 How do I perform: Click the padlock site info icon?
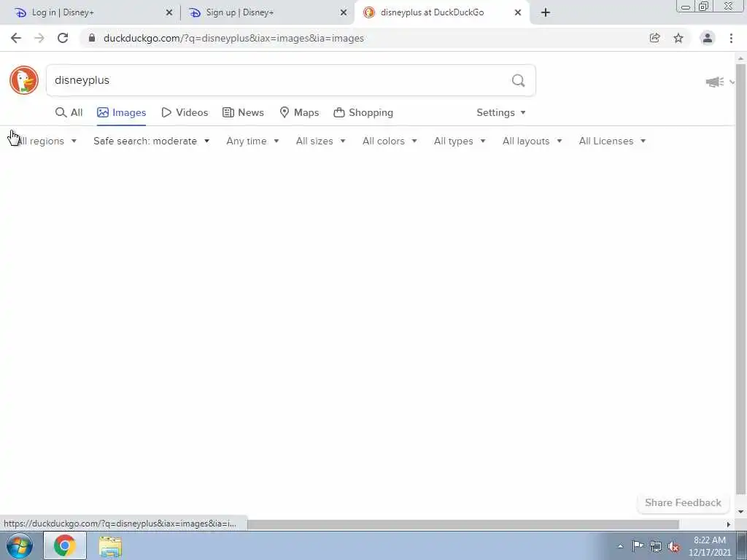92,38
